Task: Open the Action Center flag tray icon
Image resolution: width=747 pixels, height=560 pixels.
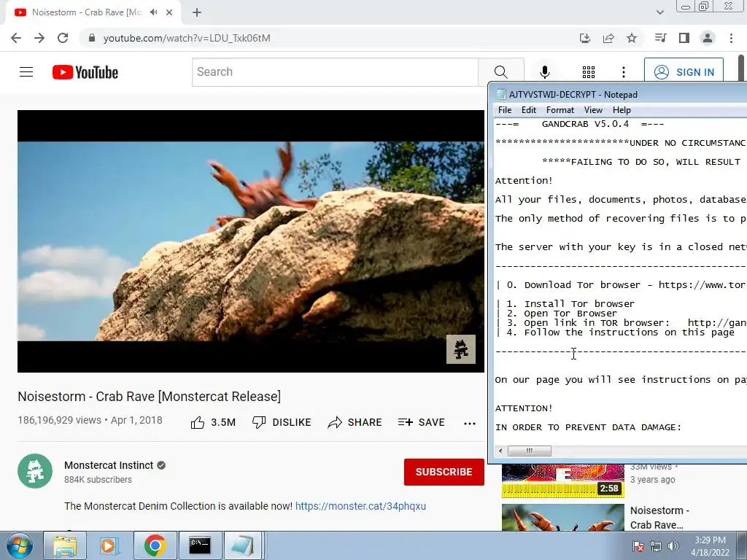Action: click(638, 546)
